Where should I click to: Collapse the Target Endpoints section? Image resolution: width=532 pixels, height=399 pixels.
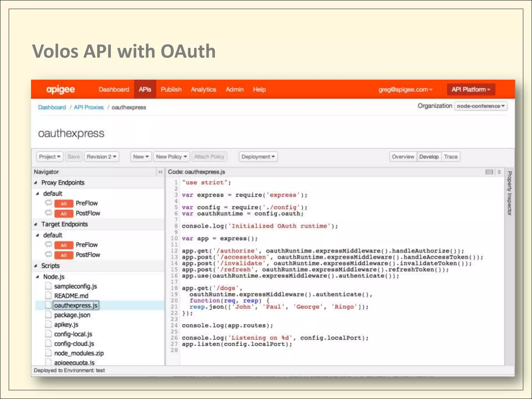click(x=36, y=224)
